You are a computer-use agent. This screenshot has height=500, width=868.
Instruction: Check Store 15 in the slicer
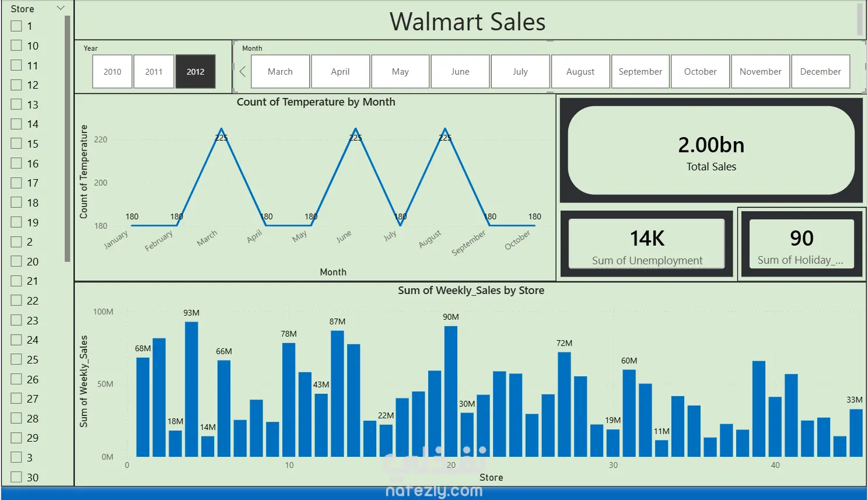[16, 144]
